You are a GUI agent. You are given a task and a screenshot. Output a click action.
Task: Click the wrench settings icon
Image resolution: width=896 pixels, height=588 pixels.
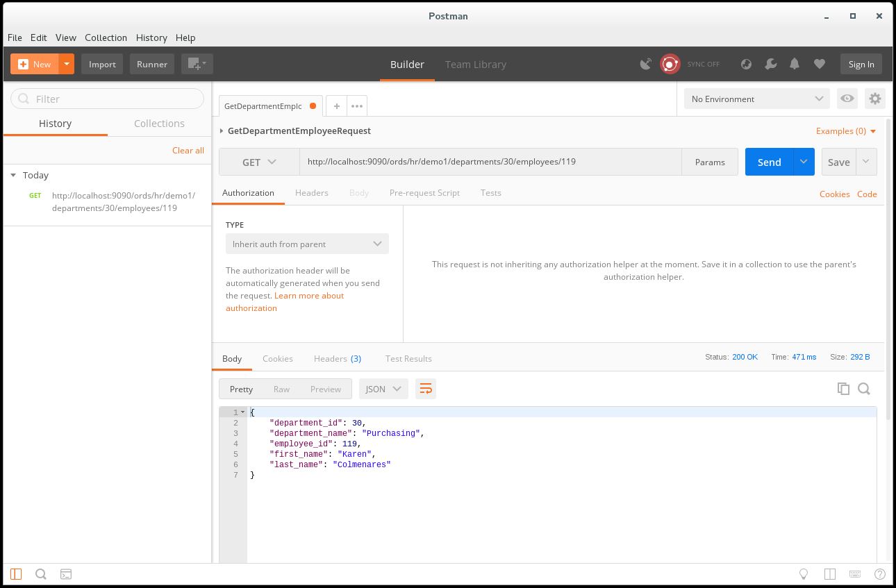[770, 64]
